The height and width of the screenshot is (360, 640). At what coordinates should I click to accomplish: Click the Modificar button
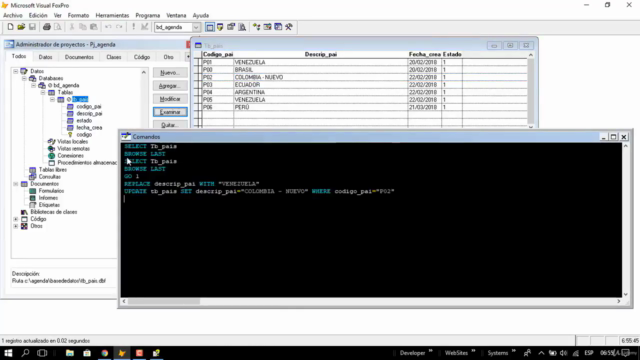(170, 99)
